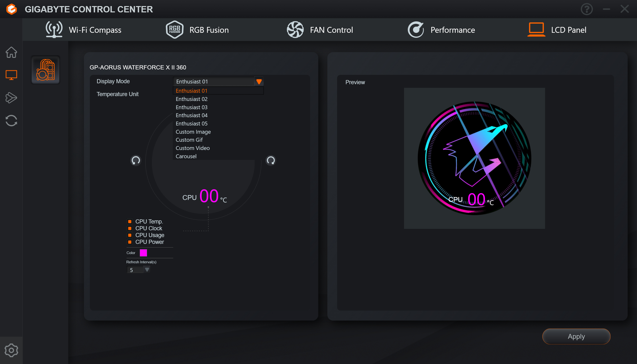Open the magenta Color swatch picker
The height and width of the screenshot is (364, 637).
(x=143, y=253)
